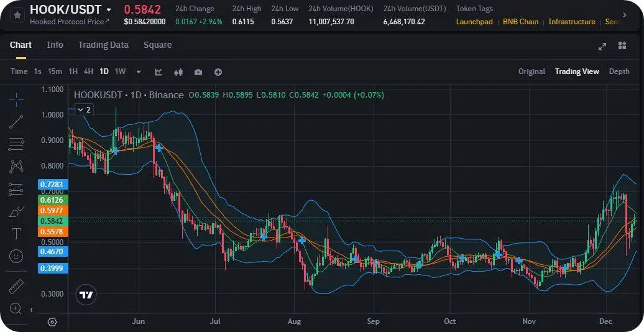The image size is (644, 332).
Task: Open the emoji icons tool
Action: pos(16,256)
